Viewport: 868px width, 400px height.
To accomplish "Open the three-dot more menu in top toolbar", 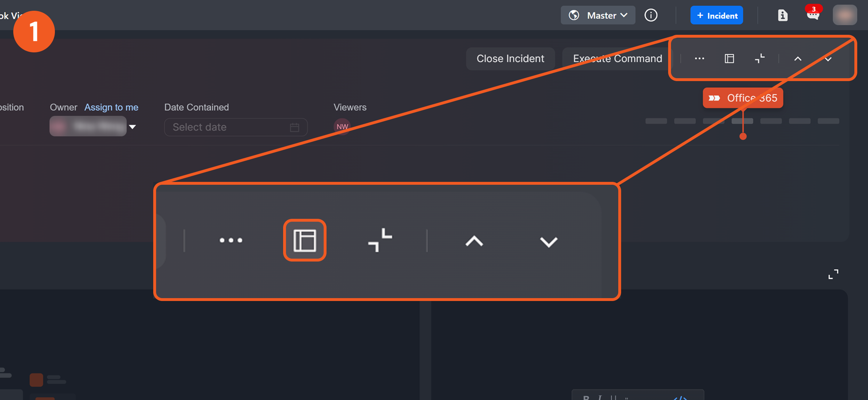I will click(699, 58).
